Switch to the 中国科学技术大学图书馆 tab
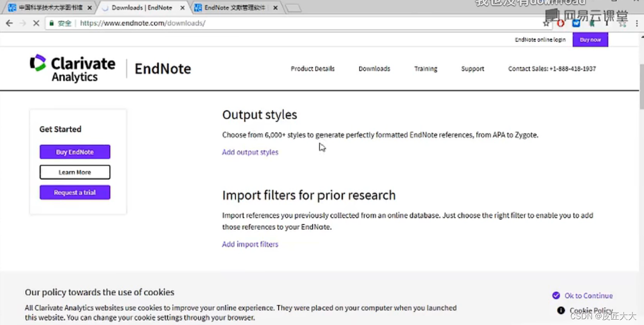The width and height of the screenshot is (644, 325). click(51, 7)
